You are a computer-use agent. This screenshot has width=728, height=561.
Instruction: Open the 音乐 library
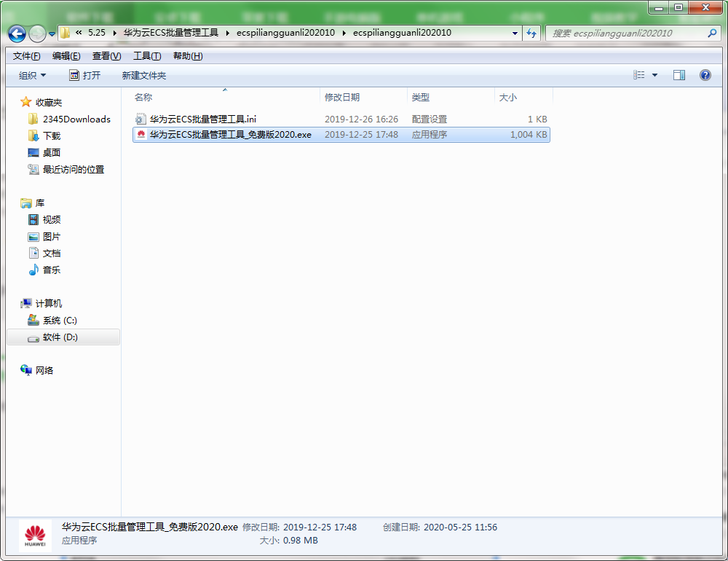coord(52,270)
